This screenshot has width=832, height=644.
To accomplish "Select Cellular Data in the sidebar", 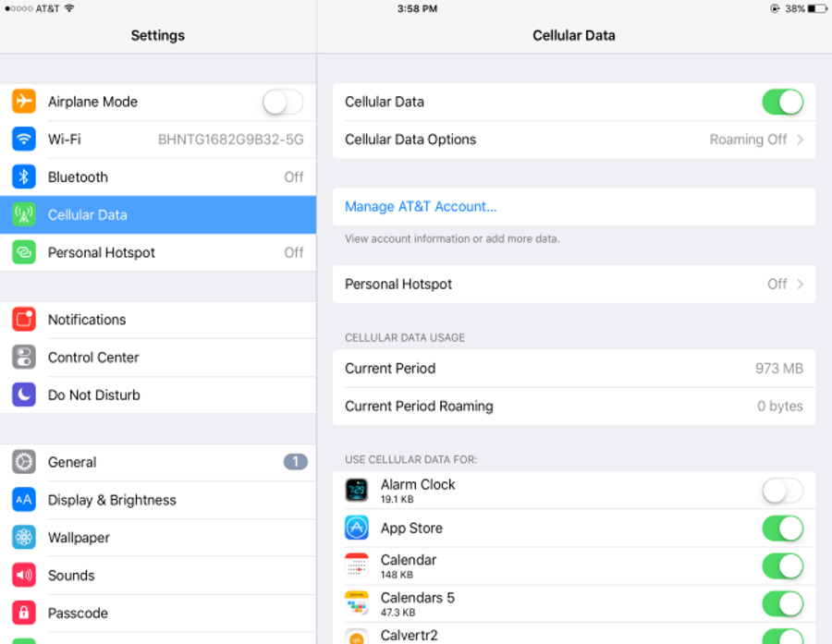I will (x=158, y=214).
